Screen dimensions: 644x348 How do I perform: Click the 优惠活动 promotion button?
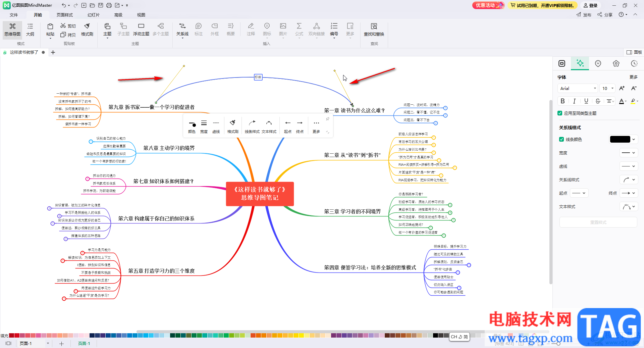488,5
